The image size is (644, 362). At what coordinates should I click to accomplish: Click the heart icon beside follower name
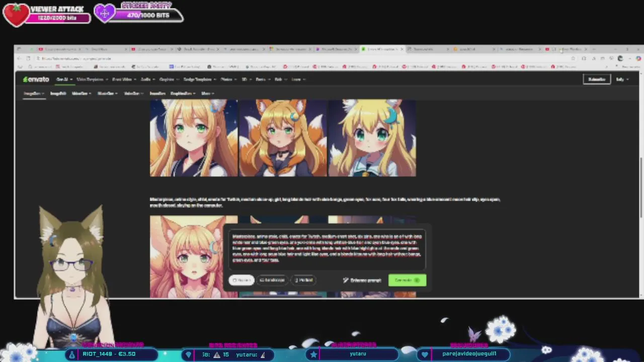[425, 354]
